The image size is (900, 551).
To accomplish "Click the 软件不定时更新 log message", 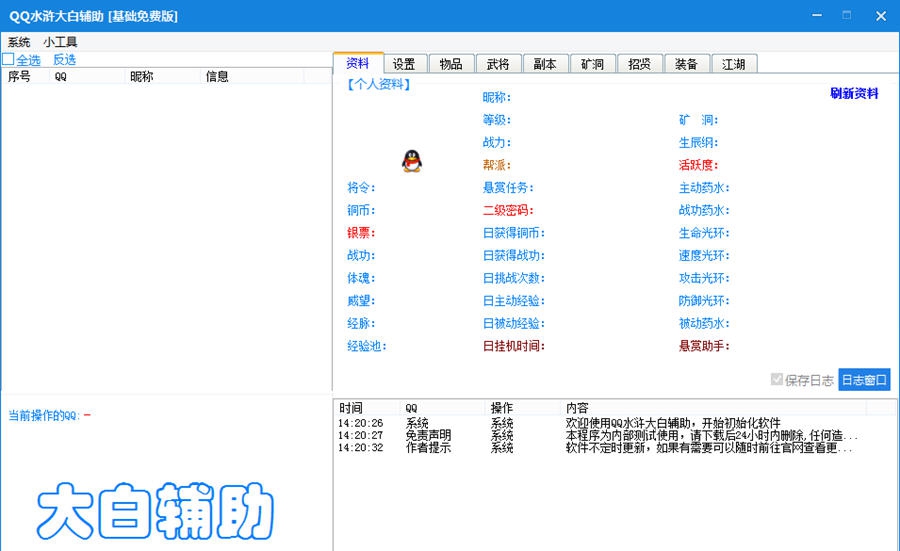I will tap(709, 448).
